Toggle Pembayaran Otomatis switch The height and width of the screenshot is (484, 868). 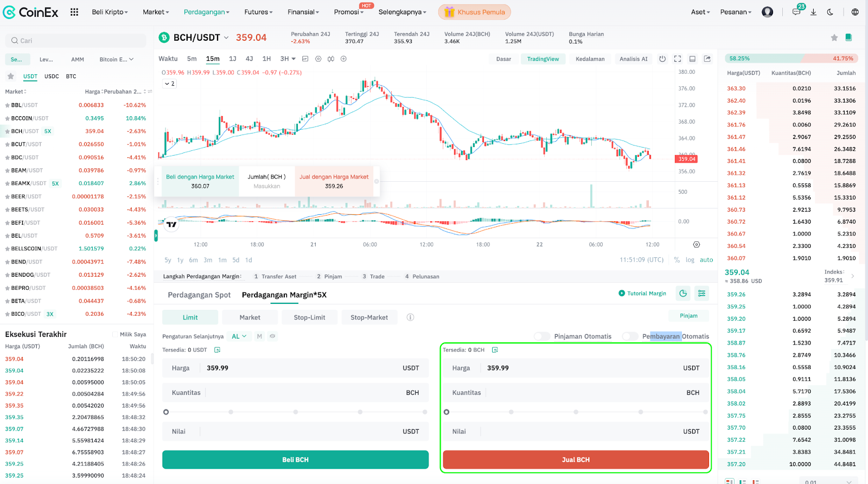[630, 336]
